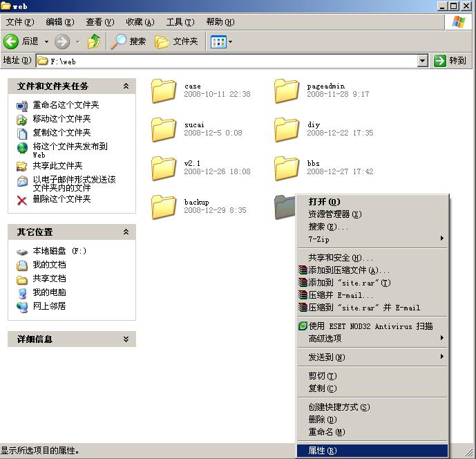
Task: Click into the F:\web address field
Action: point(227,61)
